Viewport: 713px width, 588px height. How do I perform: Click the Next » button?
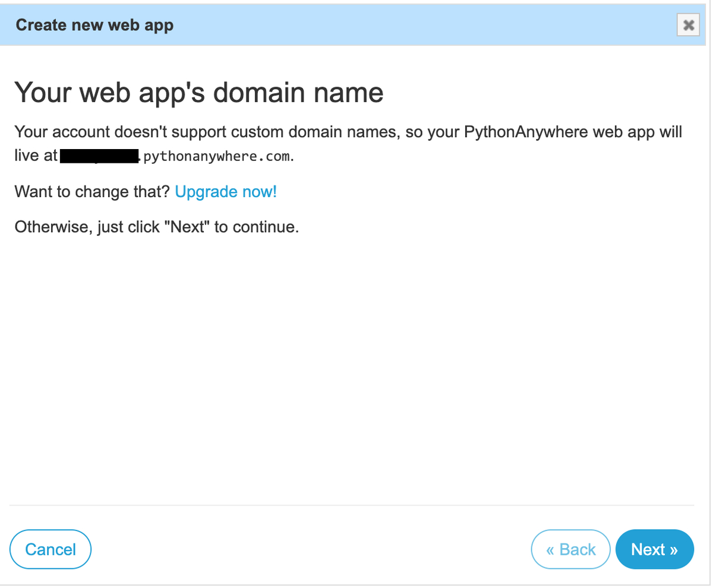pos(655,549)
